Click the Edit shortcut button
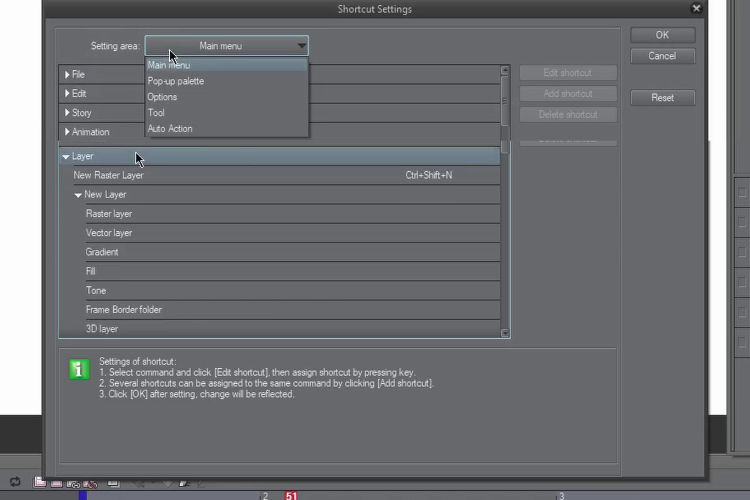The height and width of the screenshot is (500, 750). pos(568,73)
